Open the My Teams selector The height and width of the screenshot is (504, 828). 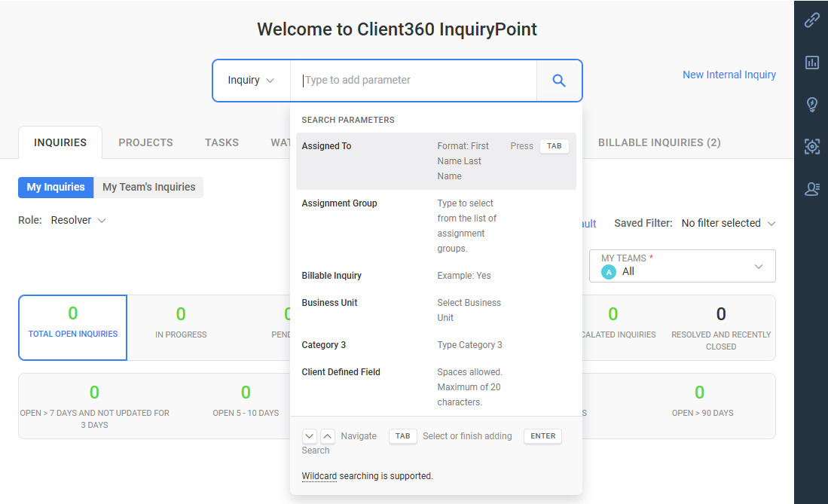[682, 266]
